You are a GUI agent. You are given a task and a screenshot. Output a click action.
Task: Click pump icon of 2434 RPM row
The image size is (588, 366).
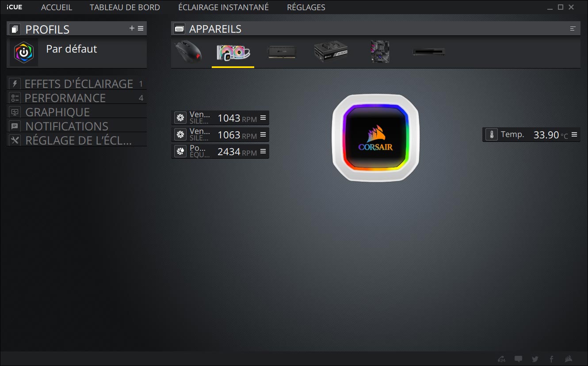(x=180, y=152)
